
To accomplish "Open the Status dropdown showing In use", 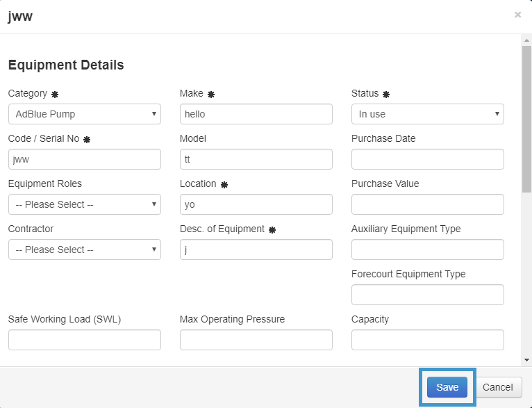I will pyautogui.click(x=428, y=114).
